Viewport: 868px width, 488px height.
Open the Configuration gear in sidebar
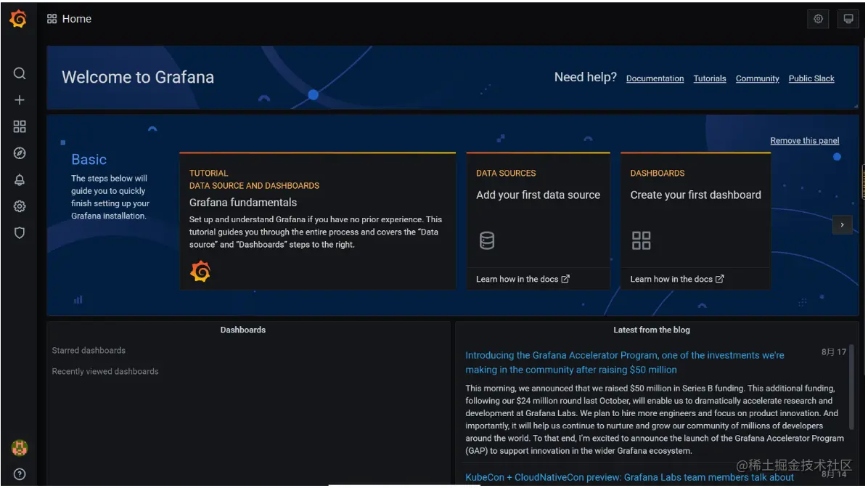click(x=20, y=207)
